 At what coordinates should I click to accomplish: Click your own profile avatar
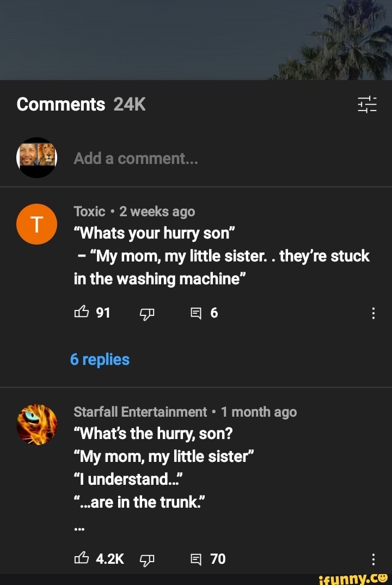click(36, 158)
